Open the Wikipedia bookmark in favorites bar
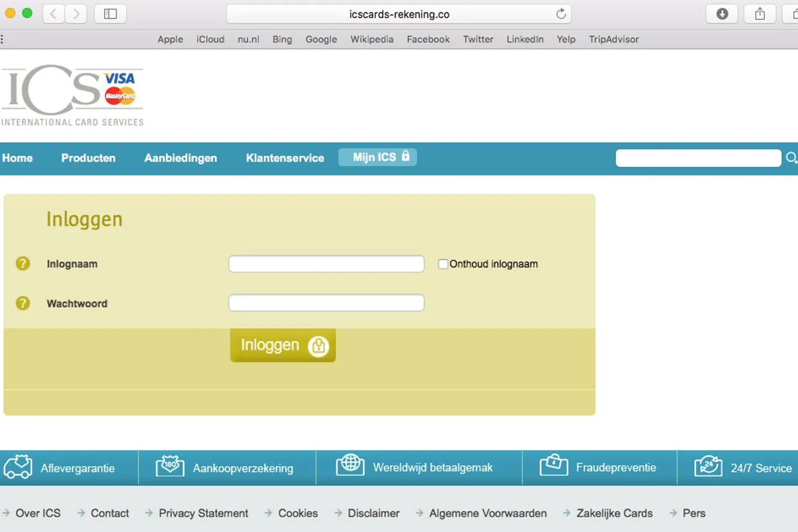This screenshot has width=798, height=532. (x=371, y=39)
